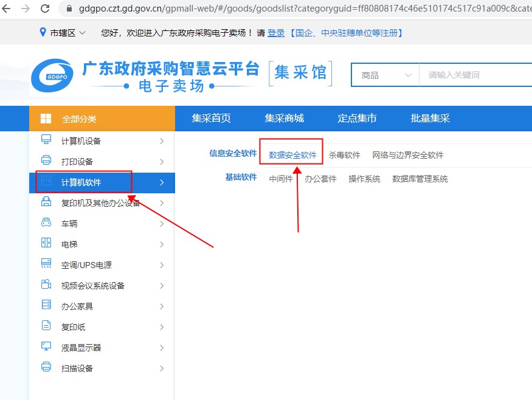Click the car icon for 车辆
532x400 pixels.
(x=46, y=222)
